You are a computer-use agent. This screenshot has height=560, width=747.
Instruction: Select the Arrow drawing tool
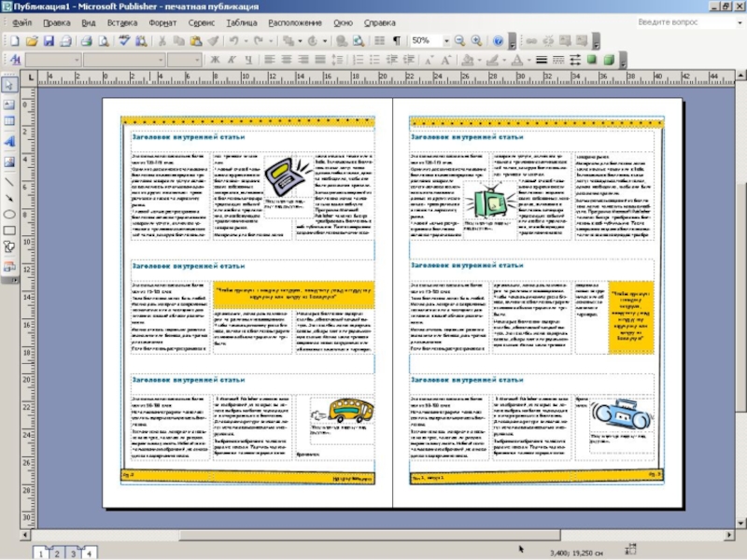coord(9,198)
